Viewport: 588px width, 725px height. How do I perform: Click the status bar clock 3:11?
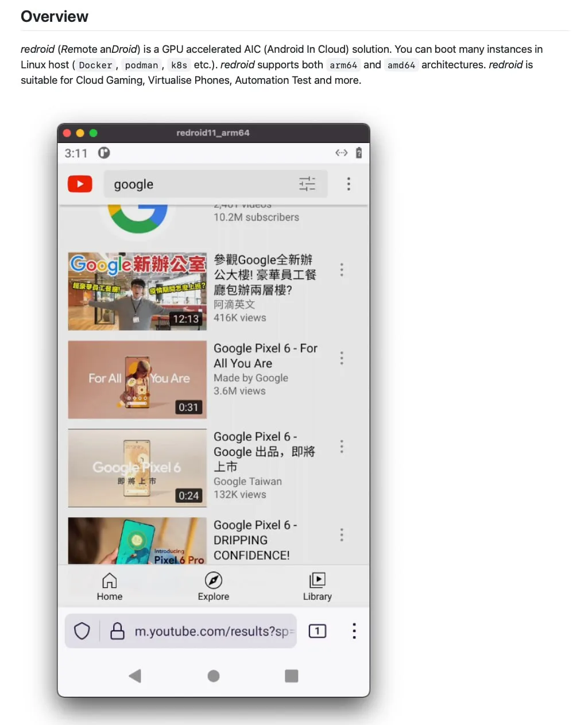(76, 153)
